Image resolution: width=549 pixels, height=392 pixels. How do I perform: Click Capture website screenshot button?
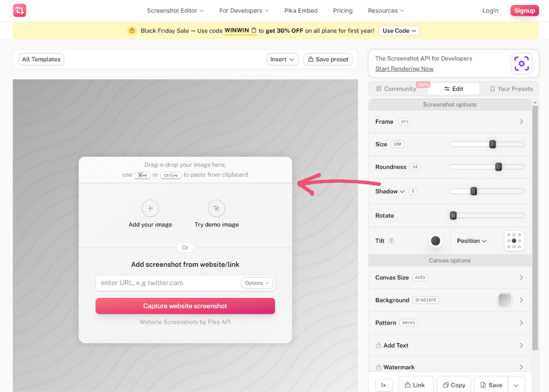pos(185,306)
